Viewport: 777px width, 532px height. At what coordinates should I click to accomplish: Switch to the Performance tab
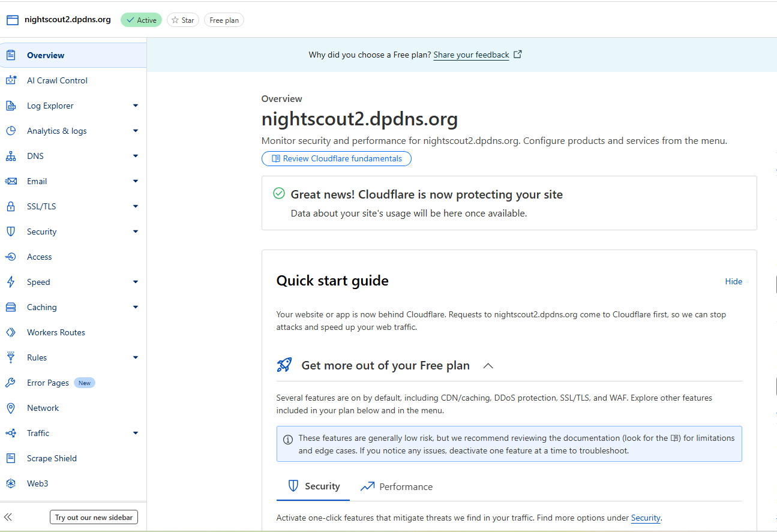[x=397, y=486]
